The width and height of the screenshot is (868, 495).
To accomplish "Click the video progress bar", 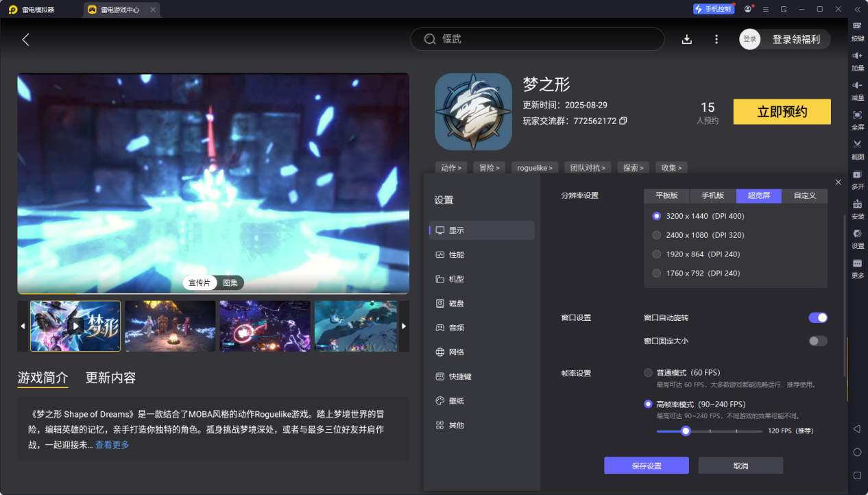I will coord(213,293).
